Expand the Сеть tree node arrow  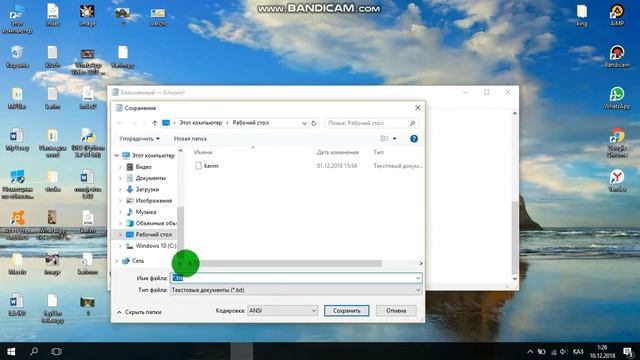pos(117,261)
